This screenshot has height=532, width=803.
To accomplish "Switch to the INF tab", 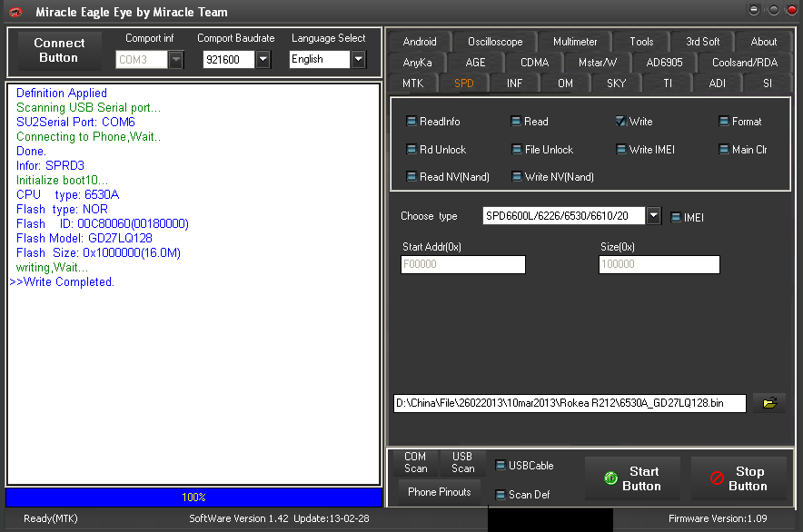I will (514, 83).
